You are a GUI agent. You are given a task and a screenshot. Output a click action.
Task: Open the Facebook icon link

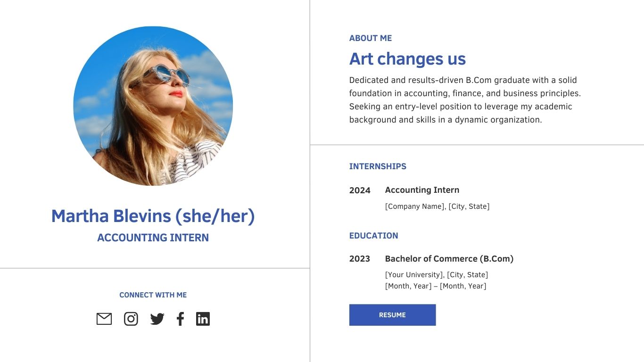(180, 319)
